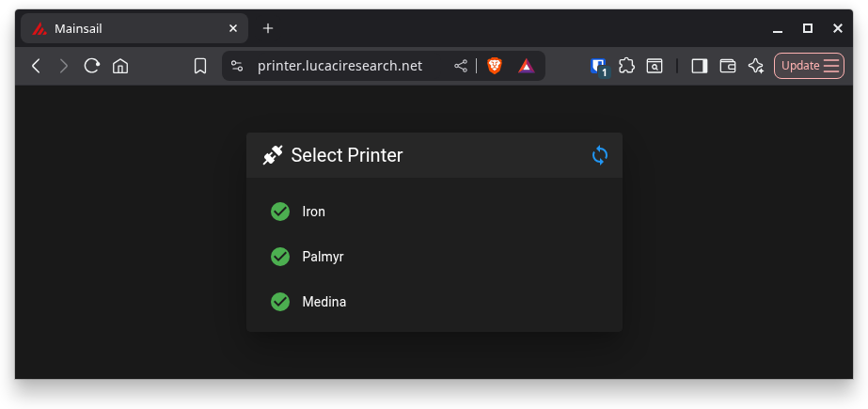The height and width of the screenshot is (409, 868).
Task: Select the Medina printer
Action: click(x=434, y=302)
